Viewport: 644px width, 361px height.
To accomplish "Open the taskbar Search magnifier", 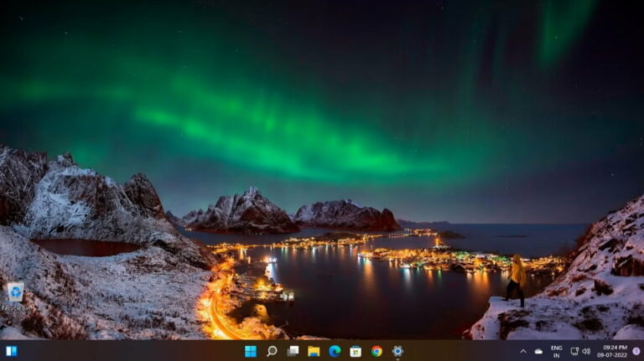I will tap(272, 351).
